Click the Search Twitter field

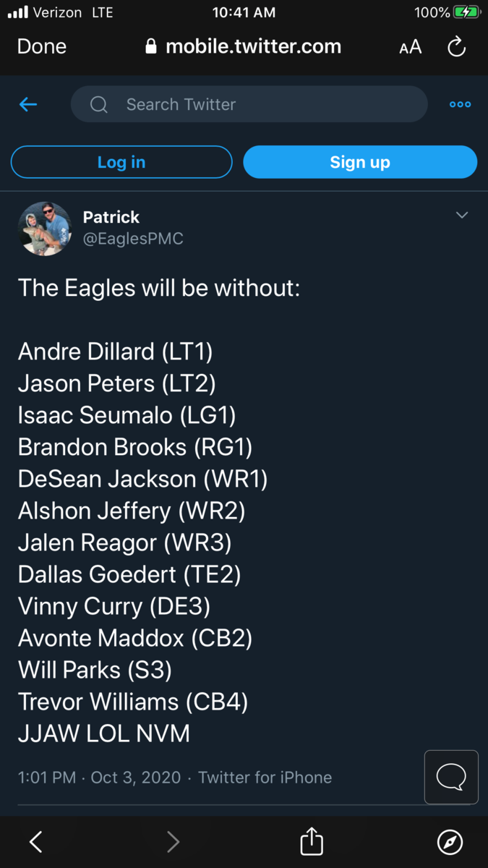pos(260,105)
